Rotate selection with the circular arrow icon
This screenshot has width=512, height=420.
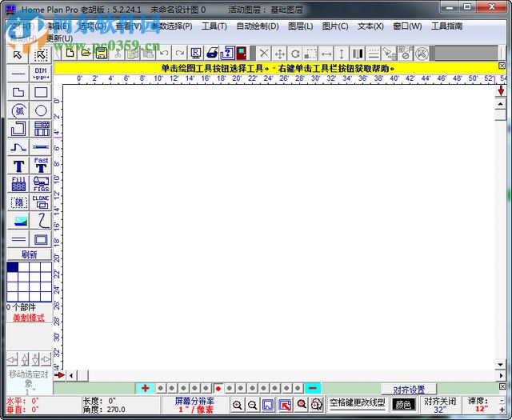(x=295, y=54)
